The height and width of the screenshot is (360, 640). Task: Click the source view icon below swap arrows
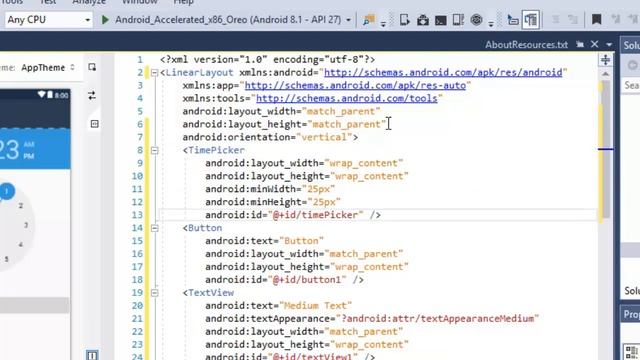(94, 124)
